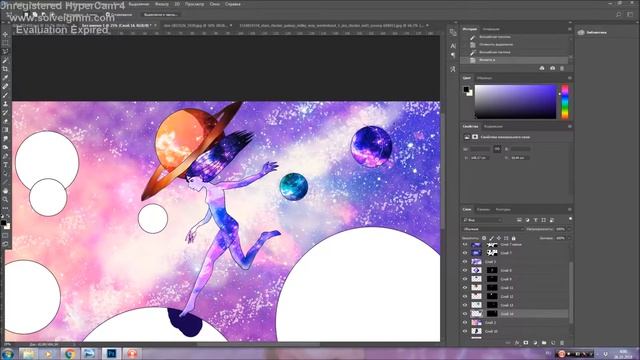This screenshot has height=360, width=640.
Task: Select the Gradient tool
Action: click(x=5, y=130)
